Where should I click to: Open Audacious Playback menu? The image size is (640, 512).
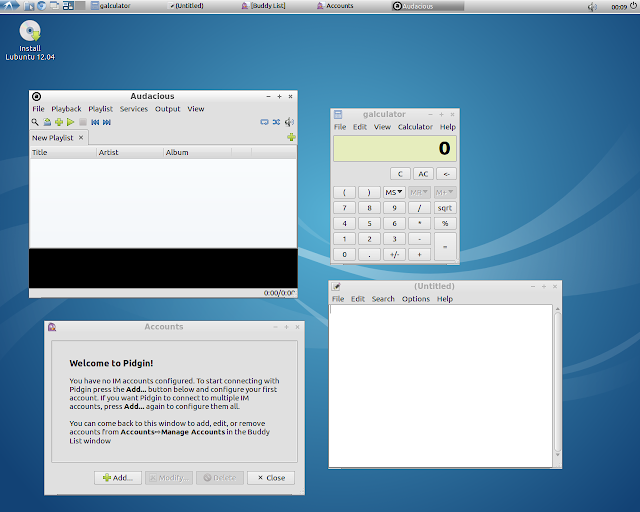pyautogui.click(x=66, y=109)
